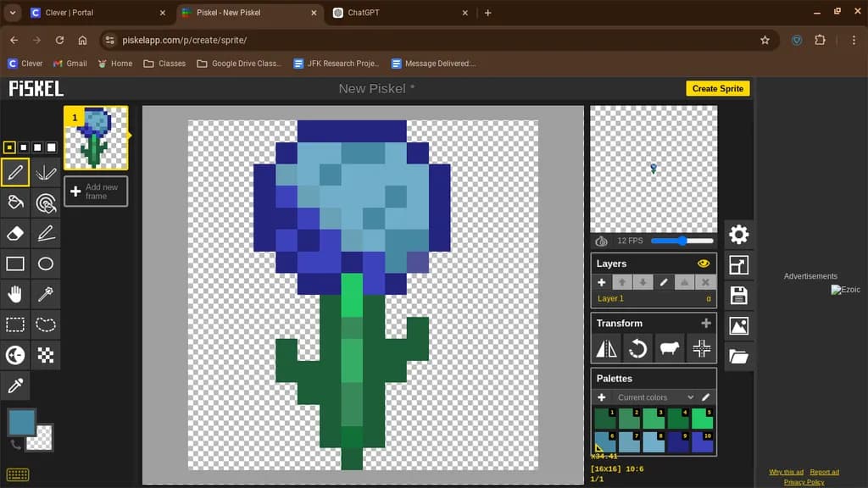Choose the third pen size option

37,147
